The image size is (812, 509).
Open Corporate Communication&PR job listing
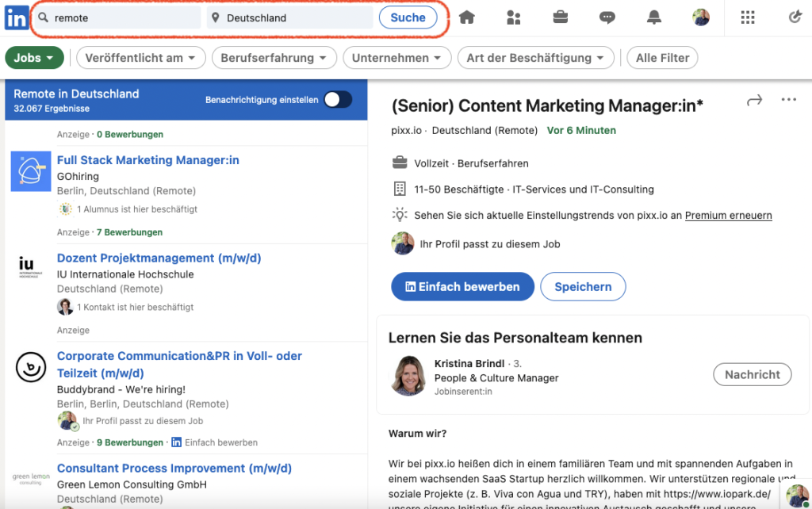click(179, 364)
